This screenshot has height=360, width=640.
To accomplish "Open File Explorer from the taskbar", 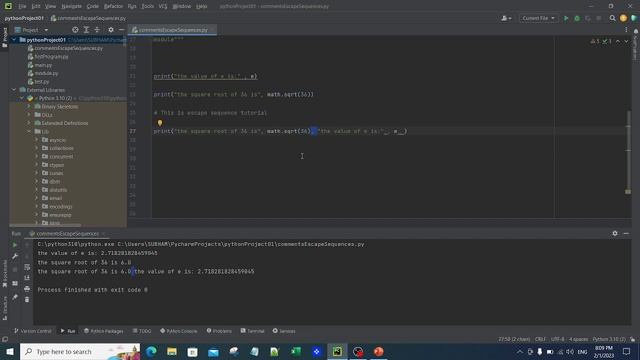I will [x=172, y=351].
